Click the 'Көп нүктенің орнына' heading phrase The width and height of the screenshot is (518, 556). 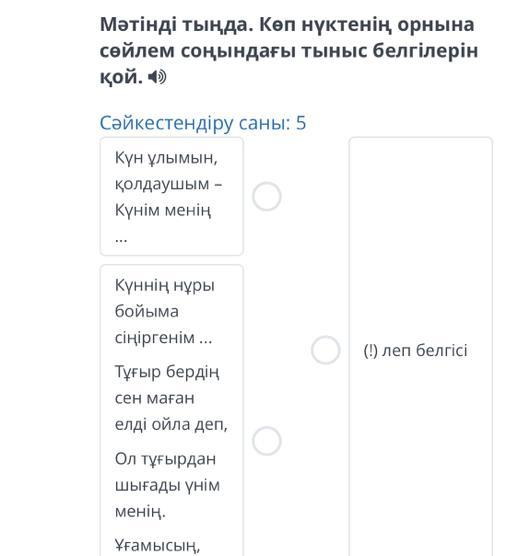tap(367, 25)
